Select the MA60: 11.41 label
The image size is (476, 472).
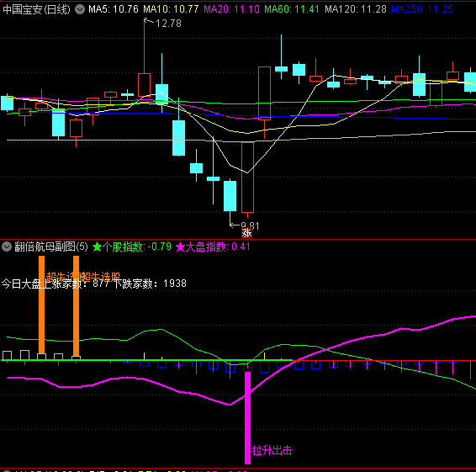(292, 9)
